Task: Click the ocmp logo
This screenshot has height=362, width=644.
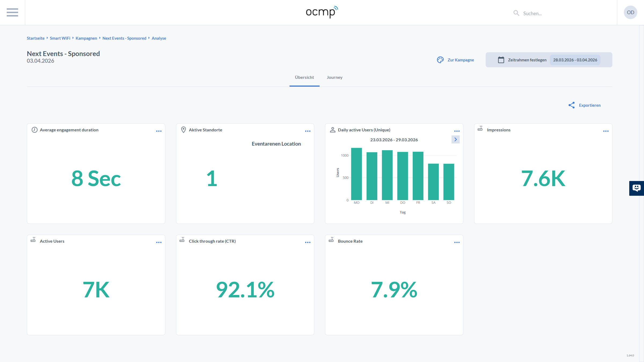Action: click(322, 12)
